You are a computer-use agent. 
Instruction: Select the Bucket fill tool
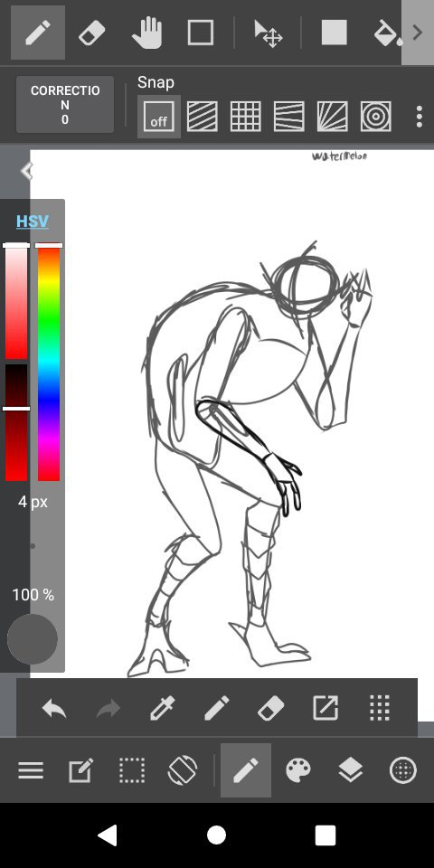click(x=388, y=33)
